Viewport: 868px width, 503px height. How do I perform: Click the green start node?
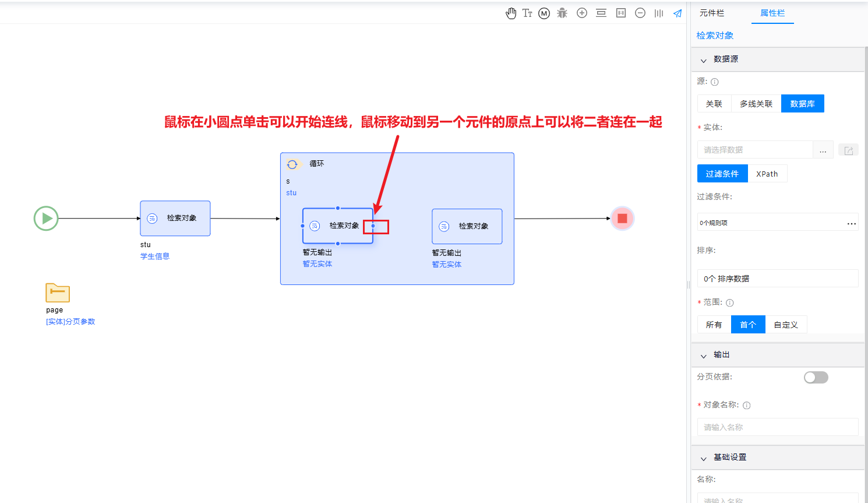[x=46, y=219]
